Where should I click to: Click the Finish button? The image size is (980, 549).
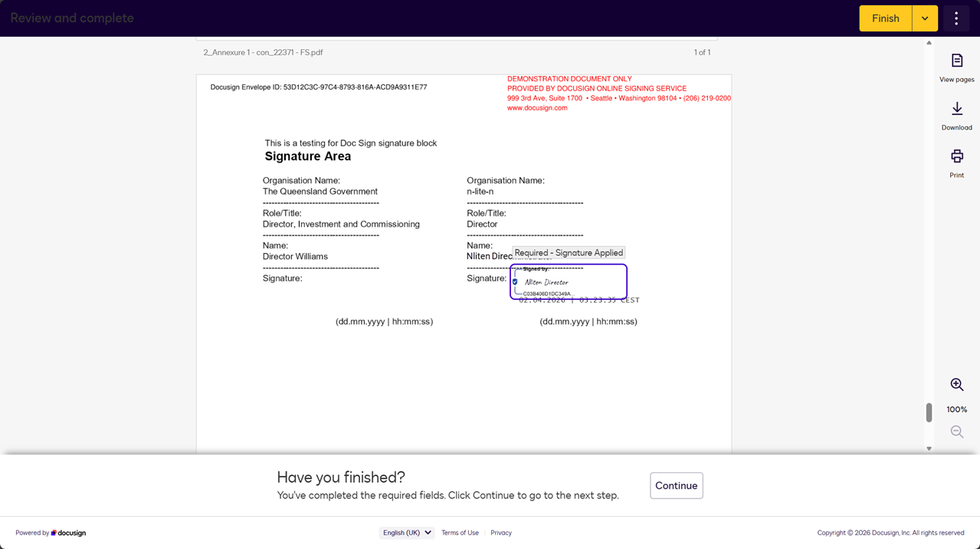click(885, 18)
